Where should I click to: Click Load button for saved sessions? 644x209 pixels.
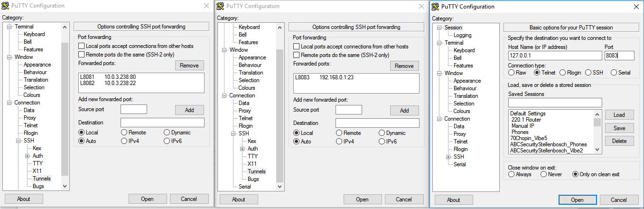point(619,115)
